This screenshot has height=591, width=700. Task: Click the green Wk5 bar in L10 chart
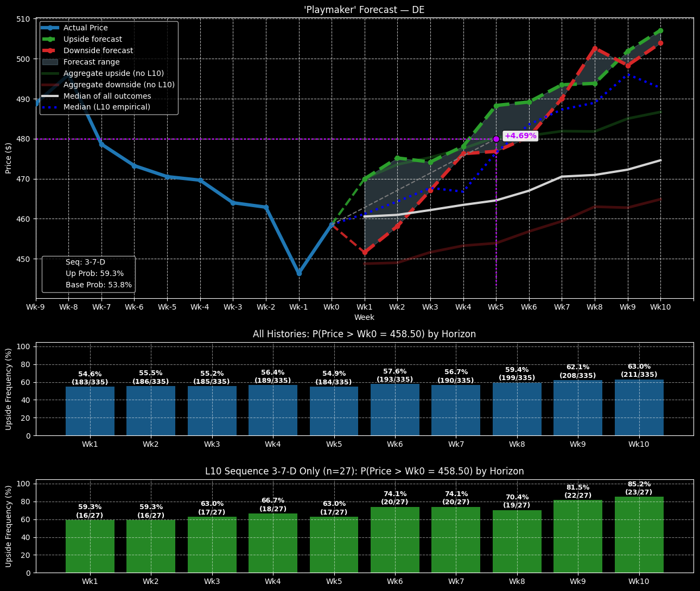[x=334, y=544]
